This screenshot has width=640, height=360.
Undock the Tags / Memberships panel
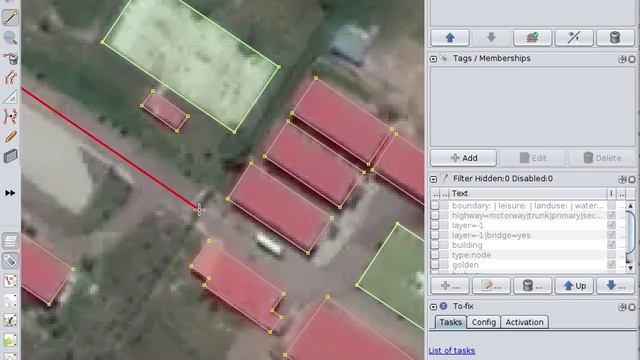[622, 59]
